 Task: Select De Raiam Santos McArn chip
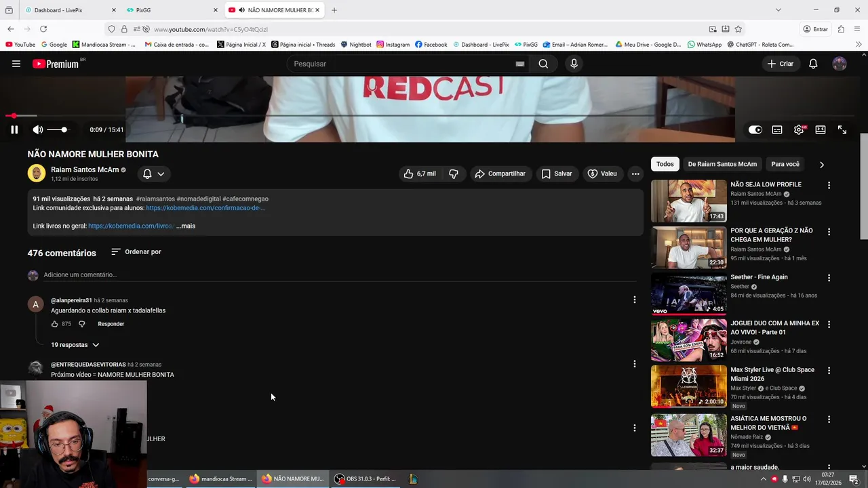[722, 164]
